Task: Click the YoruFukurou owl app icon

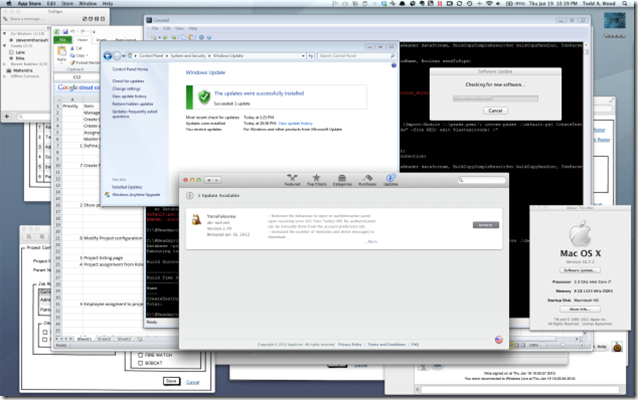Action: (x=197, y=220)
